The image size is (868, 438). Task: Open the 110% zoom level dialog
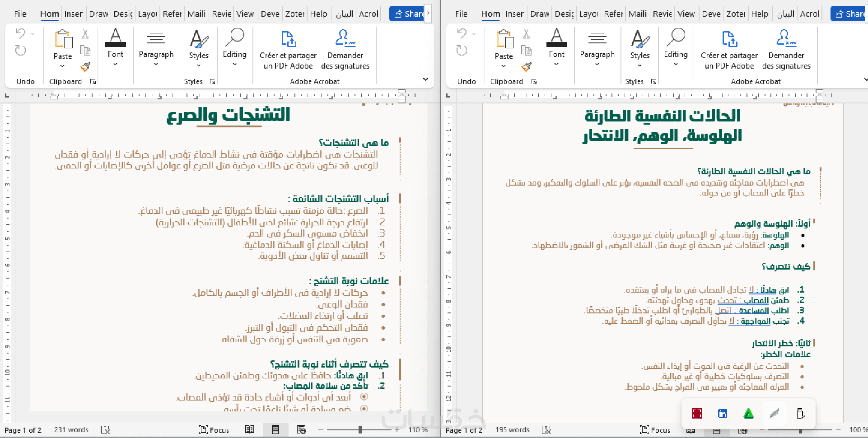[x=418, y=430]
